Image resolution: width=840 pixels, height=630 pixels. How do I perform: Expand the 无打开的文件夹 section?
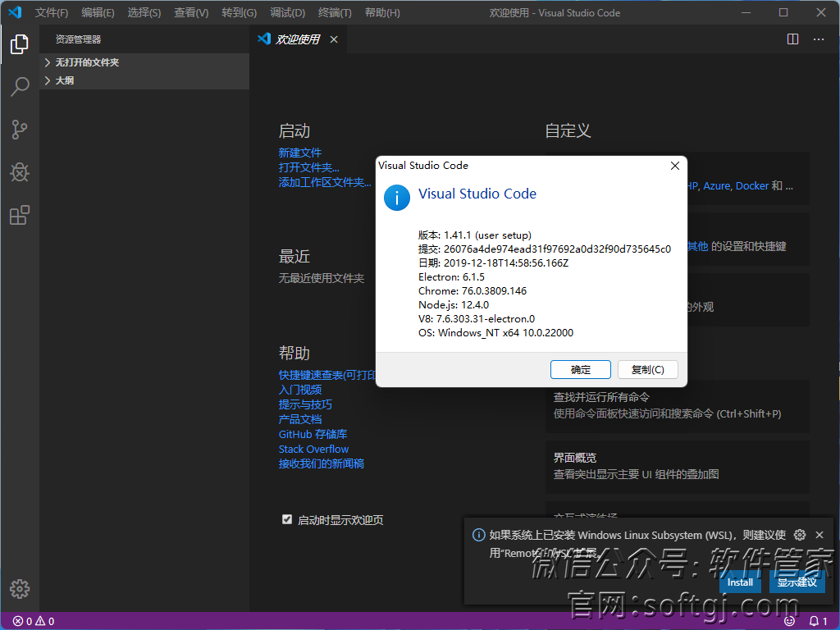pyautogui.click(x=144, y=62)
